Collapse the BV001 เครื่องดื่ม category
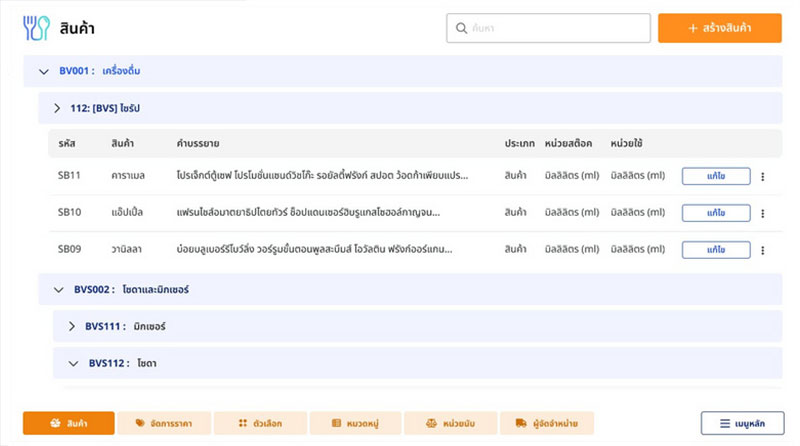 point(43,72)
